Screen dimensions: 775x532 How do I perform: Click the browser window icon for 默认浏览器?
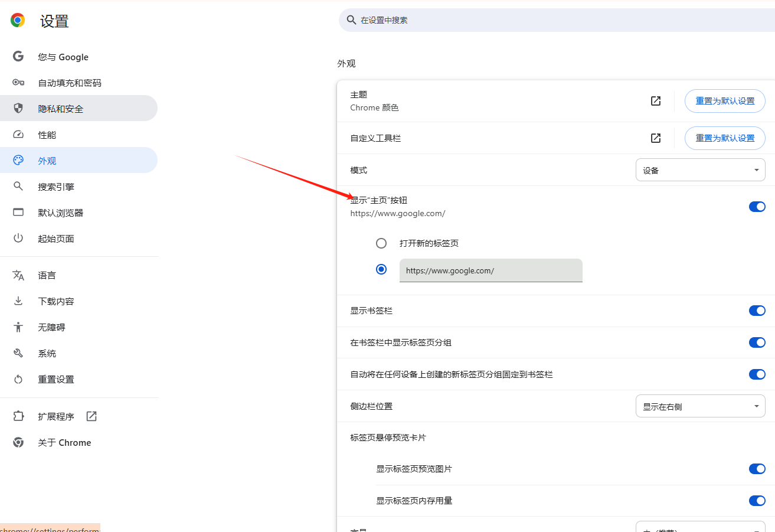tap(18, 213)
